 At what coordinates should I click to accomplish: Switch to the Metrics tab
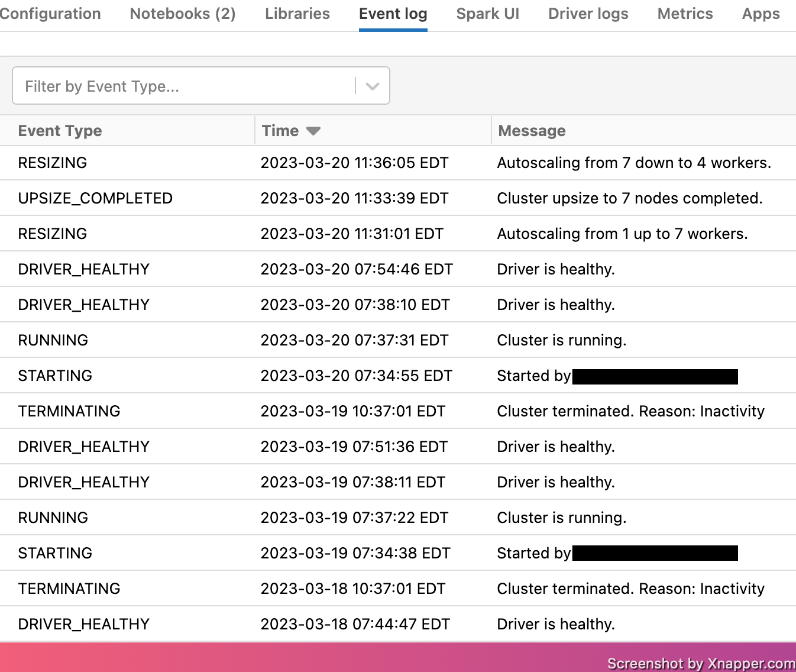coord(684,14)
